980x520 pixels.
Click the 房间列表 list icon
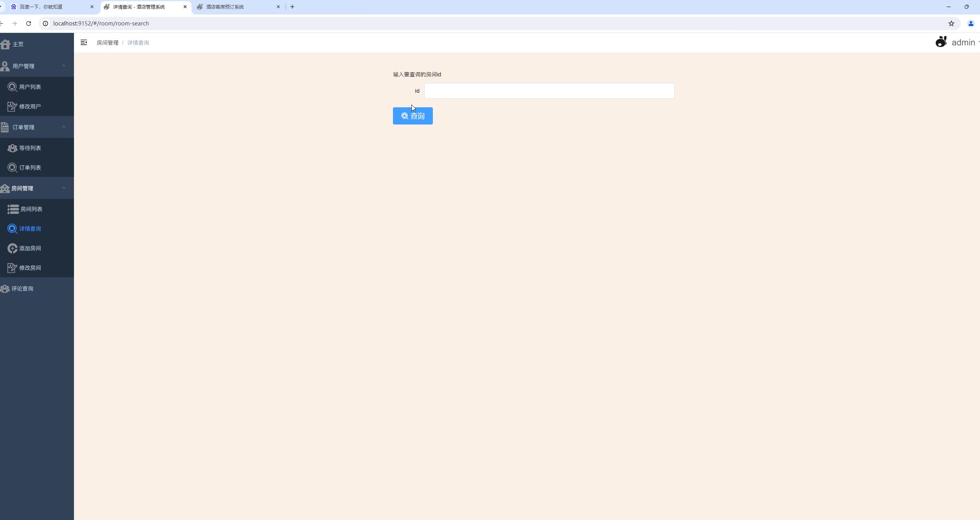pyautogui.click(x=13, y=209)
